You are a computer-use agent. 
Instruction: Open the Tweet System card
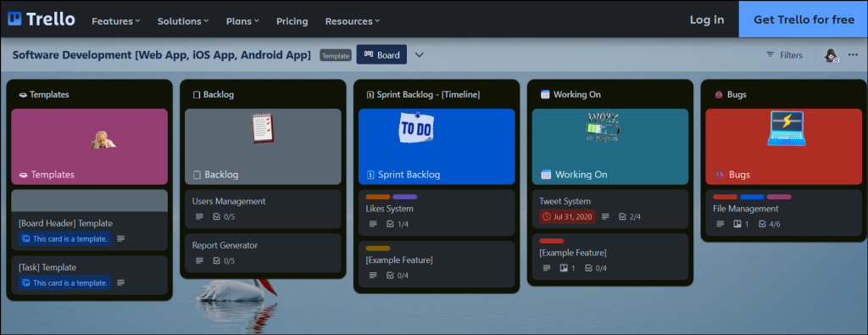tap(610, 209)
